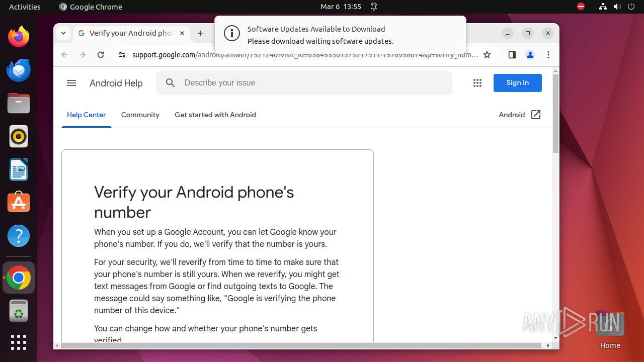Open the Home folder desktop icon
Image resolution: width=644 pixels, height=362 pixels.
tap(610, 329)
